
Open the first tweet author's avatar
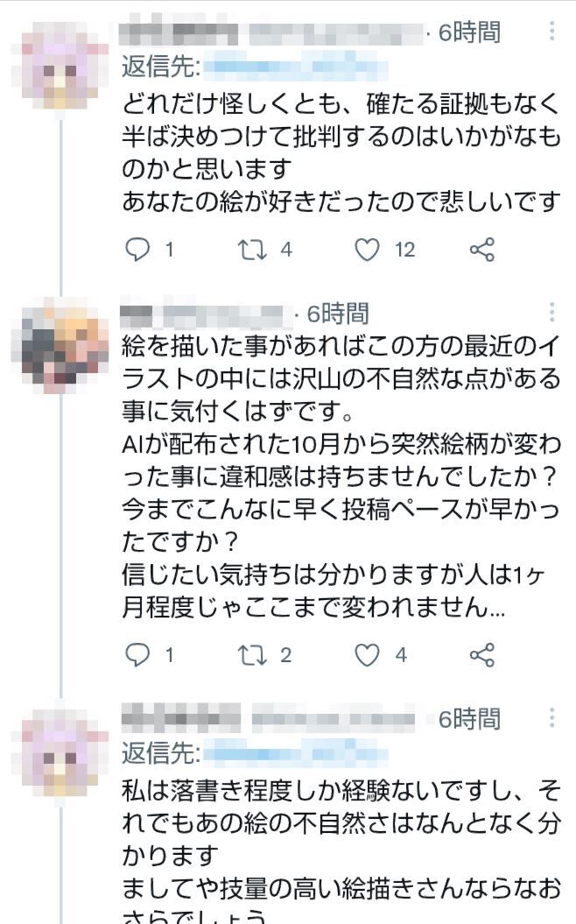click(x=62, y=66)
